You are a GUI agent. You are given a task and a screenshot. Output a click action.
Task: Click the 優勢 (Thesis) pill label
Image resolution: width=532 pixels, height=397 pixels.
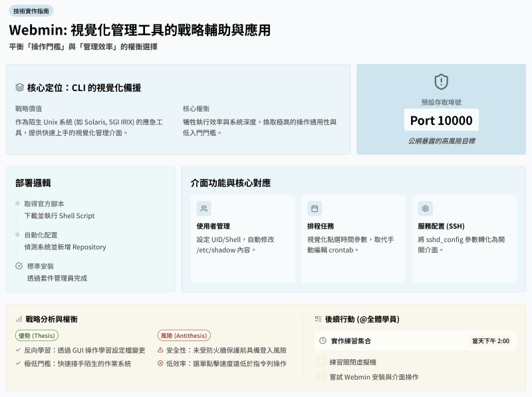(x=37, y=336)
